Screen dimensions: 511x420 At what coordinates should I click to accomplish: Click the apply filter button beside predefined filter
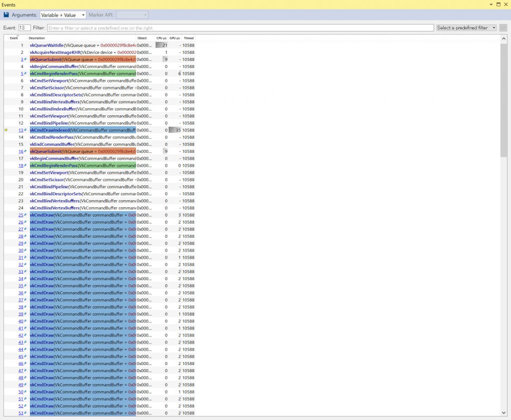tap(503, 28)
